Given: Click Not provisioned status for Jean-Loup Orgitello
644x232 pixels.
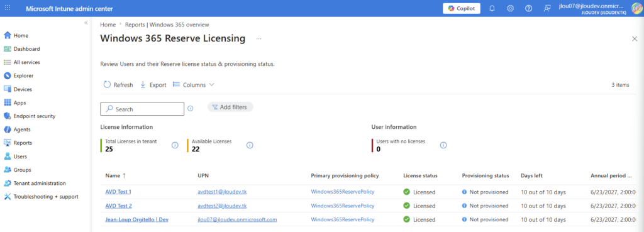Looking at the screenshot, I should click(x=485, y=219).
